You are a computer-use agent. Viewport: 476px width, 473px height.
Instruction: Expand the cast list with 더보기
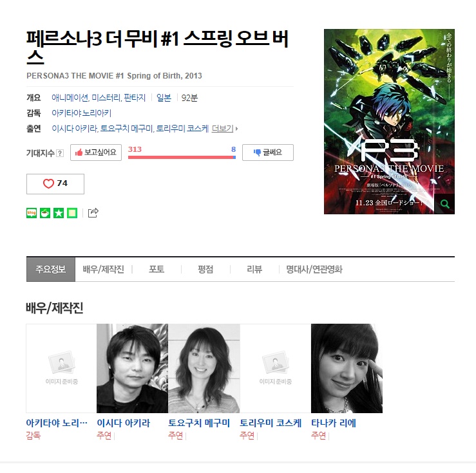click(225, 129)
